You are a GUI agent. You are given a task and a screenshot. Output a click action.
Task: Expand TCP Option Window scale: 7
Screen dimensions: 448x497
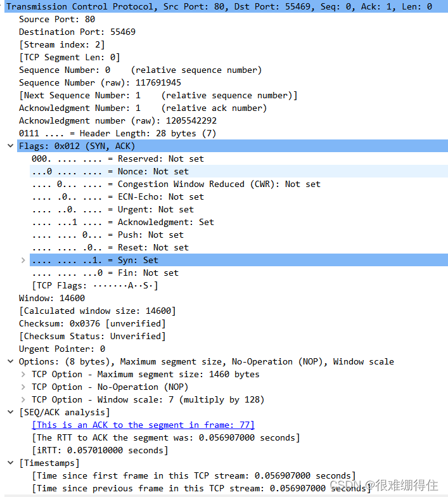pos(23,399)
